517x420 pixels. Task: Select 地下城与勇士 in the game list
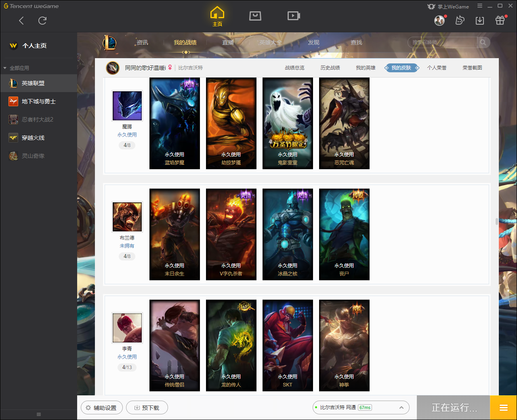pos(39,101)
